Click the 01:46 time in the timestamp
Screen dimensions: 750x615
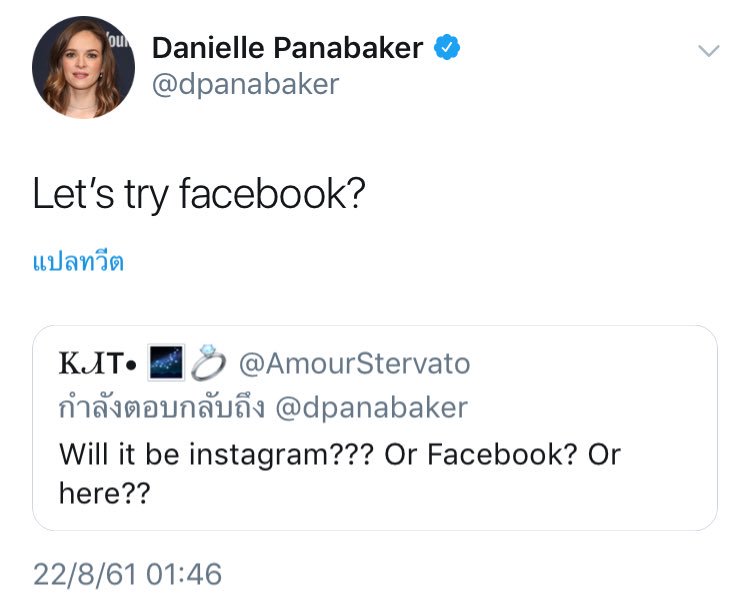184,574
